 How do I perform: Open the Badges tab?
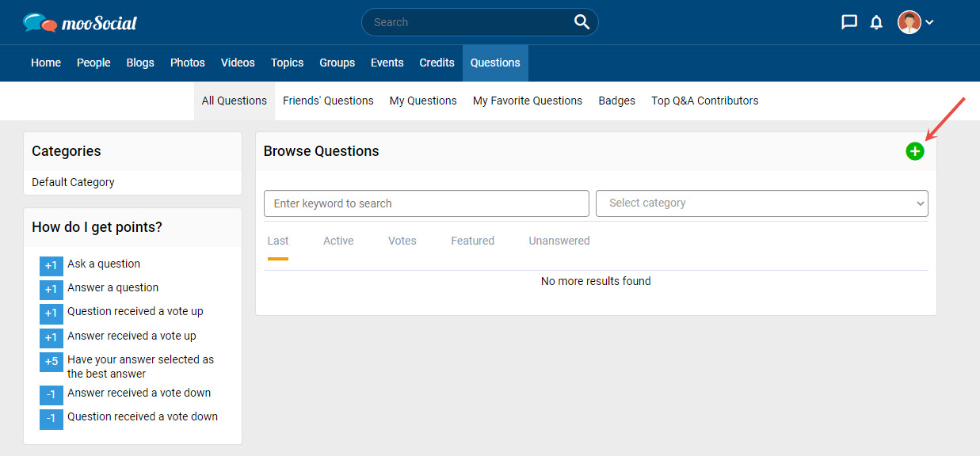click(617, 101)
